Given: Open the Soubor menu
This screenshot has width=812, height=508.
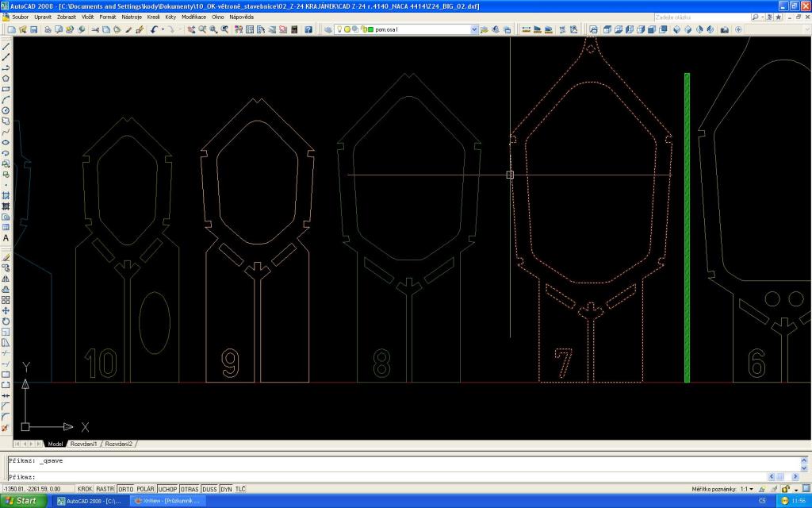Looking at the screenshot, I should tap(21, 17).
